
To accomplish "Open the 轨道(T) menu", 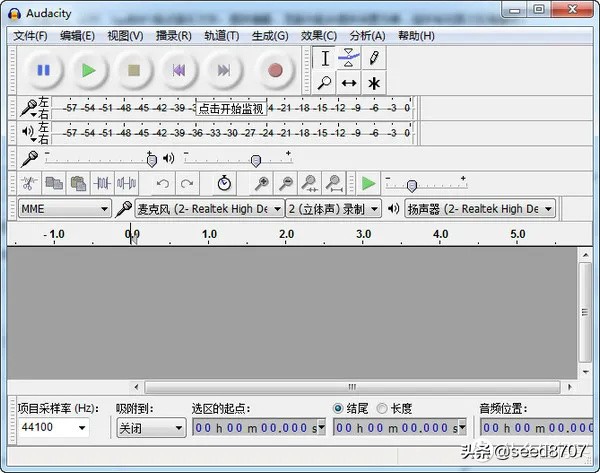I will pos(221,35).
